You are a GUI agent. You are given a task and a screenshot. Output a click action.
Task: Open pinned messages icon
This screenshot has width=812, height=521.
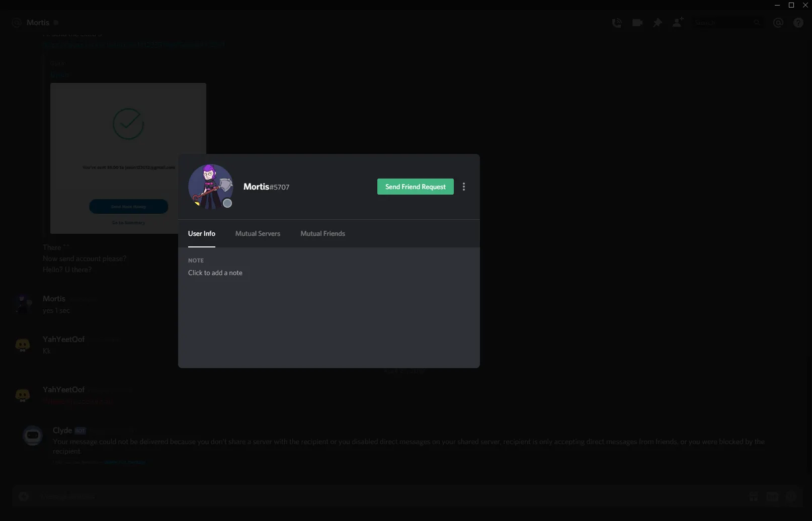pos(658,23)
